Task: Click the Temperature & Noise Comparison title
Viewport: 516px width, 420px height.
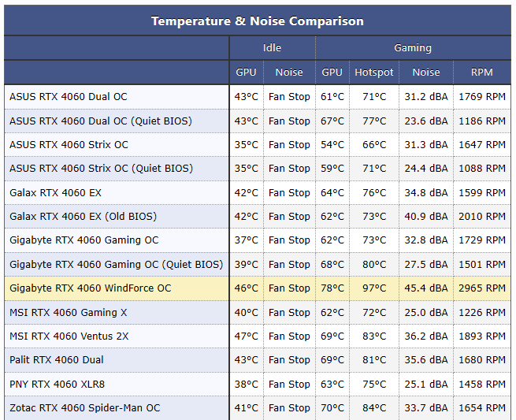Action: coord(258,21)
